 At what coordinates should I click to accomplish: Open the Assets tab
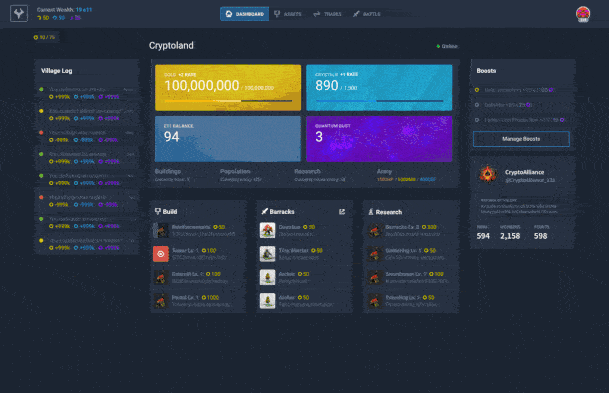[288, 14]
